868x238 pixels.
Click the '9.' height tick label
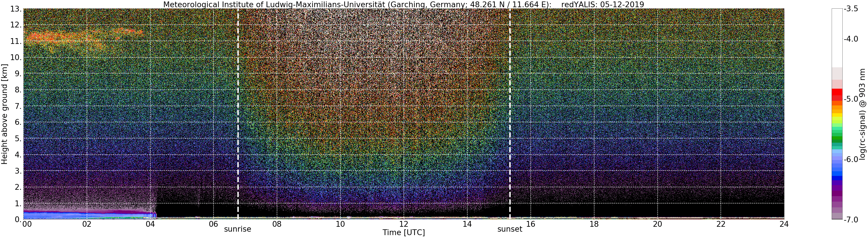pos(18,74)
